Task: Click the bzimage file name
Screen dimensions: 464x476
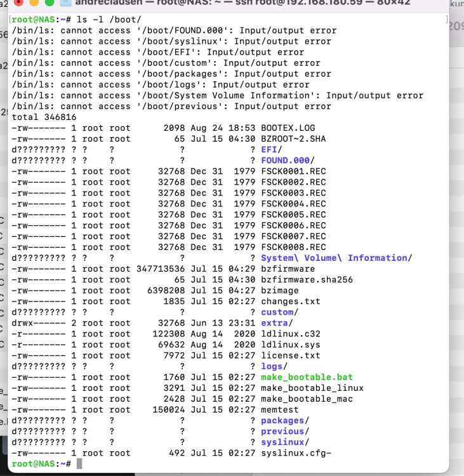Action: (280, 291)
